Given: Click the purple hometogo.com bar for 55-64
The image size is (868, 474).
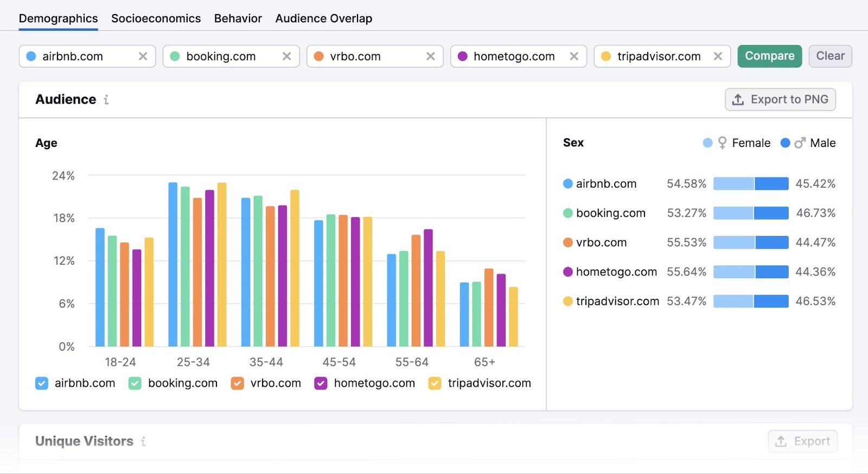Looking at the screenshot, I should [x=428, y=288].
